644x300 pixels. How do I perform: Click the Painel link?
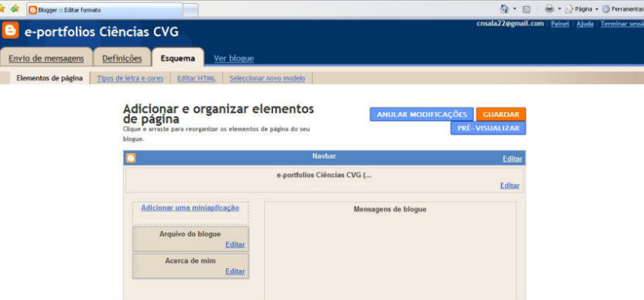pyautogui.click(x=560, y=24)
